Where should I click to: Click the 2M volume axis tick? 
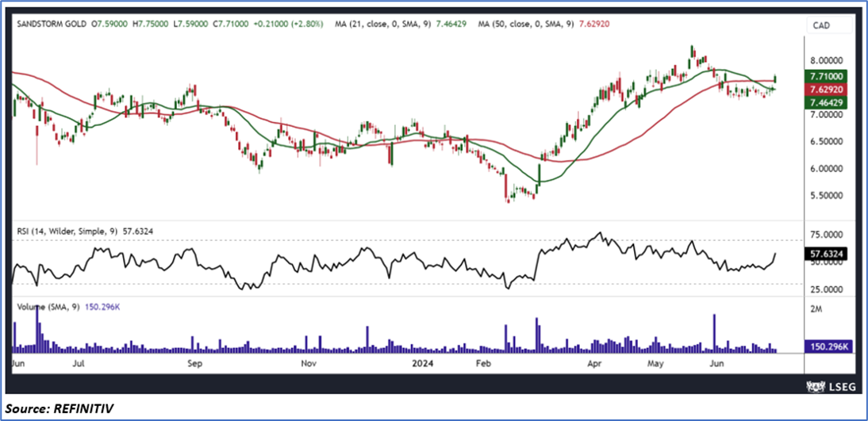(x=816, y=310)
